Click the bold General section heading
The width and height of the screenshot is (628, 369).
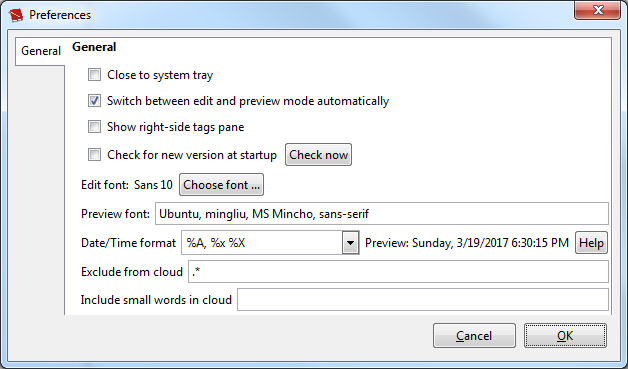pos(94,47)
